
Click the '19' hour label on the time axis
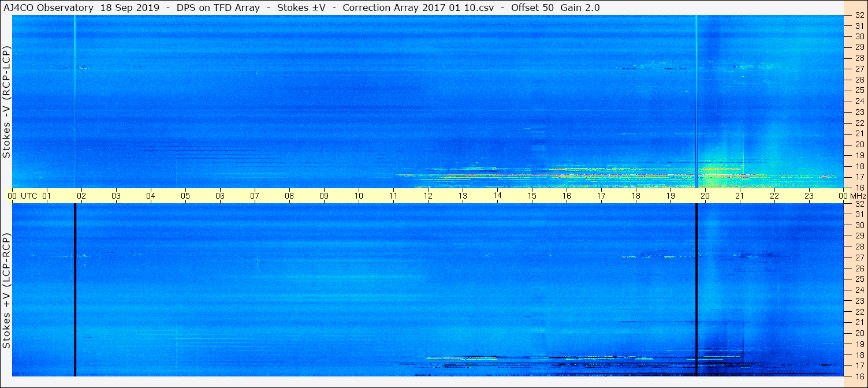[x=670, y=196]
